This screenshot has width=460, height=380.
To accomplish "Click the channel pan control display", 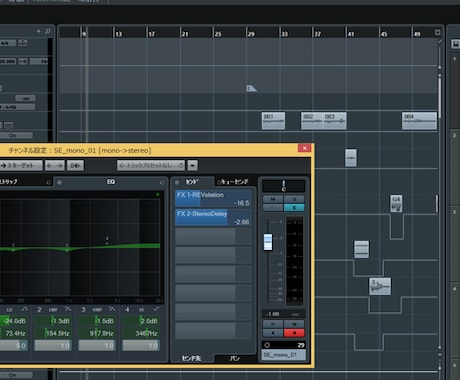I will [x=283, y=186].
